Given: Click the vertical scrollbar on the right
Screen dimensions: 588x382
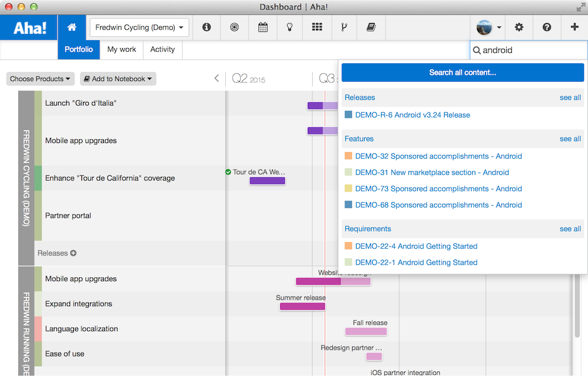Looking at the screenshot, I should click(577, 306).
